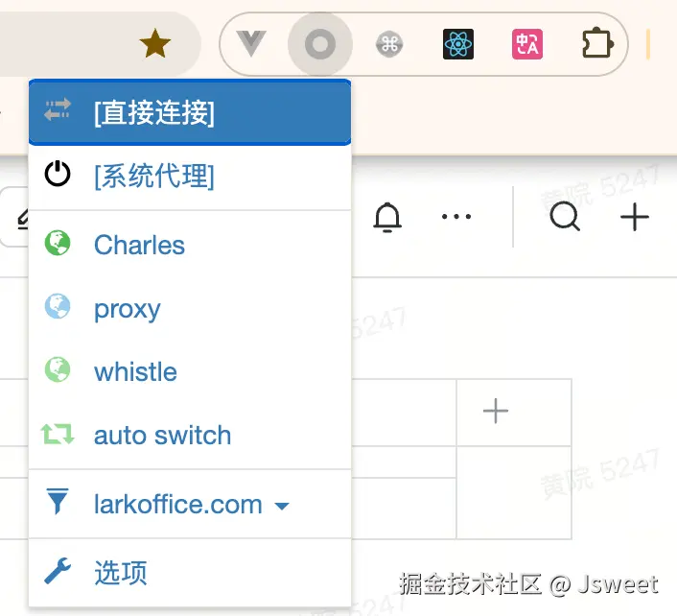The height and width of the screenshot is (616, 677).
Task: Click the plus cell in the table
Action: click(514, 413)
